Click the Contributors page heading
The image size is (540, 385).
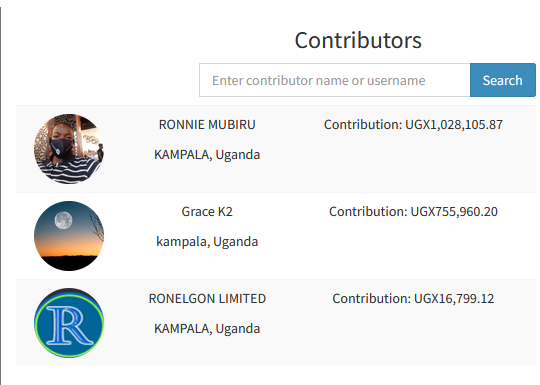[358, 40]
